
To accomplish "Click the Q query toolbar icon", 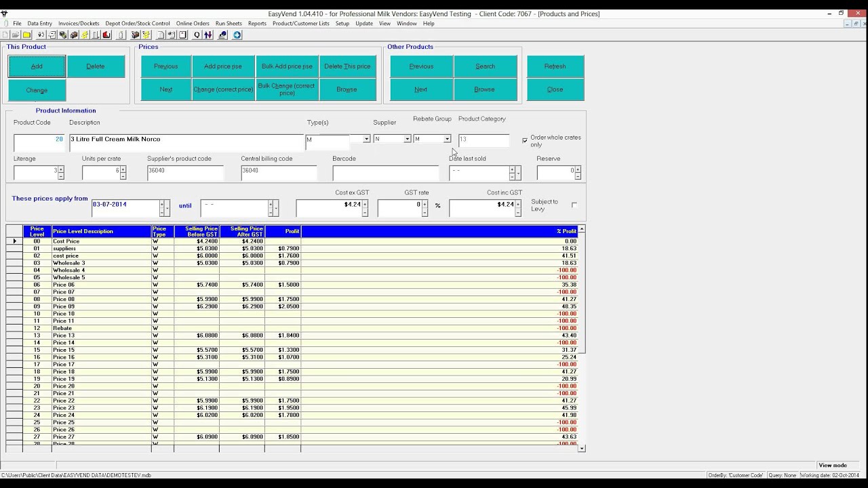I will [x=197, y=35].
